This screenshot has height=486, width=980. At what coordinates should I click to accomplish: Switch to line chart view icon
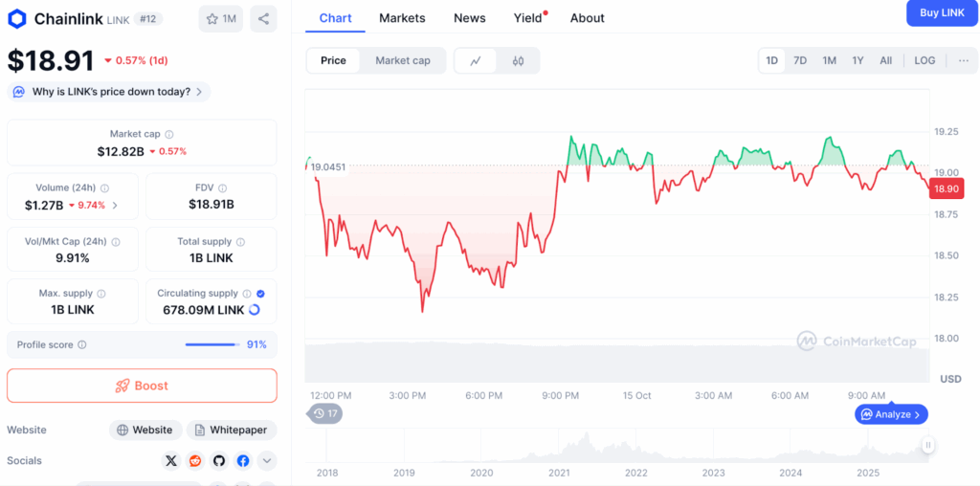[476, 61]
